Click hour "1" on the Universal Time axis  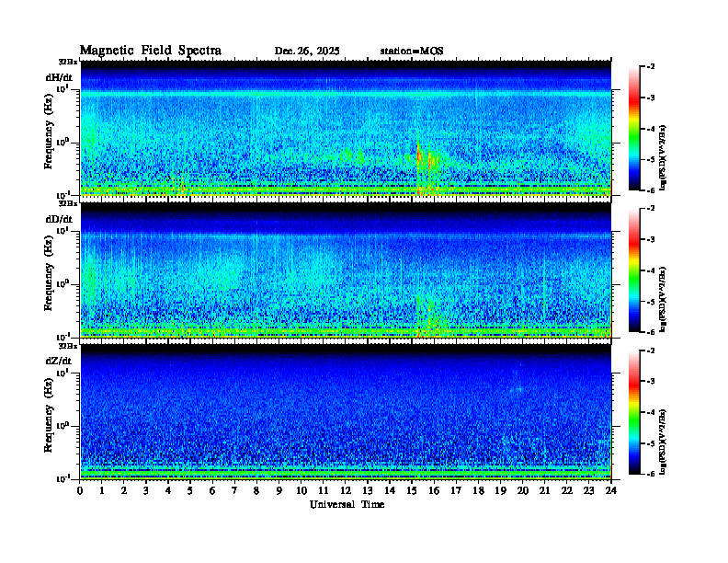102,491
